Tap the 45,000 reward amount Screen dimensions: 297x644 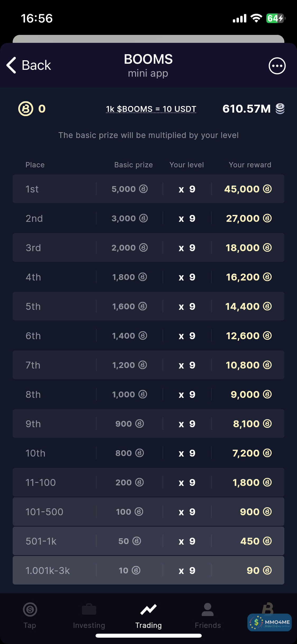click(242, 189)
